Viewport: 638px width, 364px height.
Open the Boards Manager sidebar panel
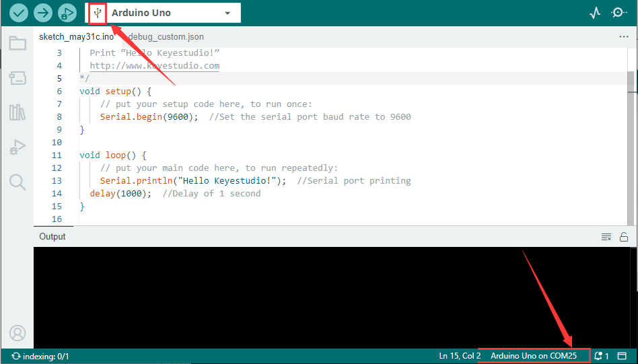coord(17,77)
